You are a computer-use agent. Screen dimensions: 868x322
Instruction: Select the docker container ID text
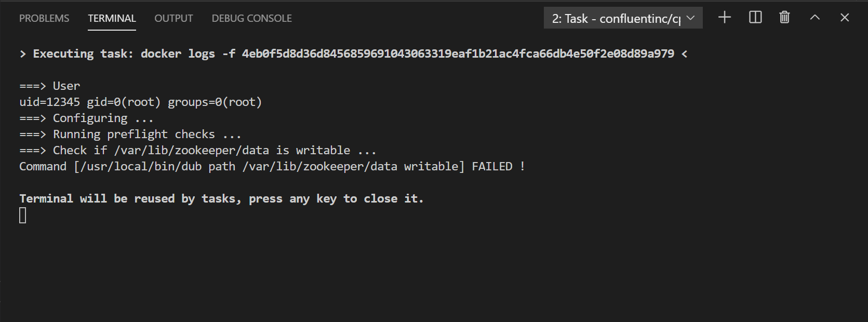tap(457, 53)
